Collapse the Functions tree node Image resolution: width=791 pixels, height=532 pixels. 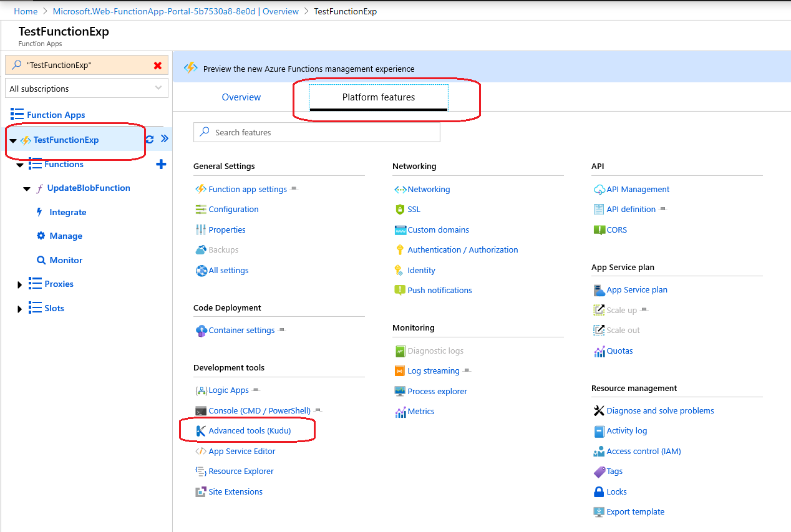pyautogui.click(x=19, y=165)
